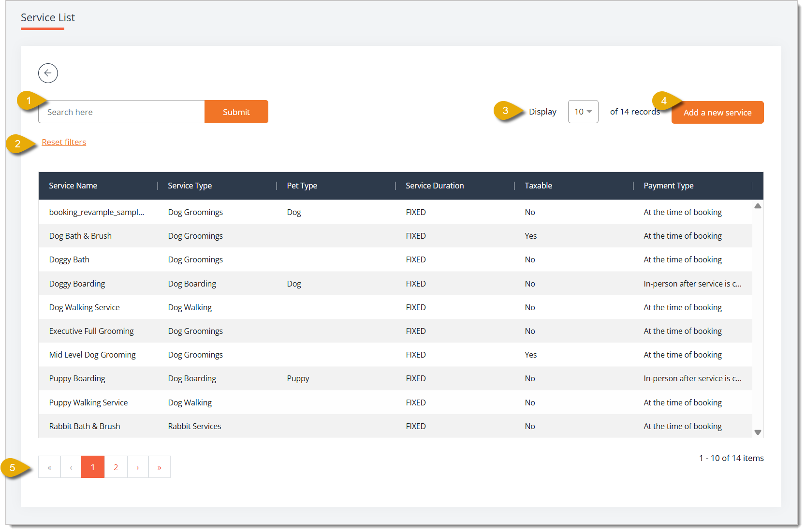Image resolution: width=805 pixels, height=532 pixels.
Task: Sort by the Pet Type column header
Action: click(302, 186)
